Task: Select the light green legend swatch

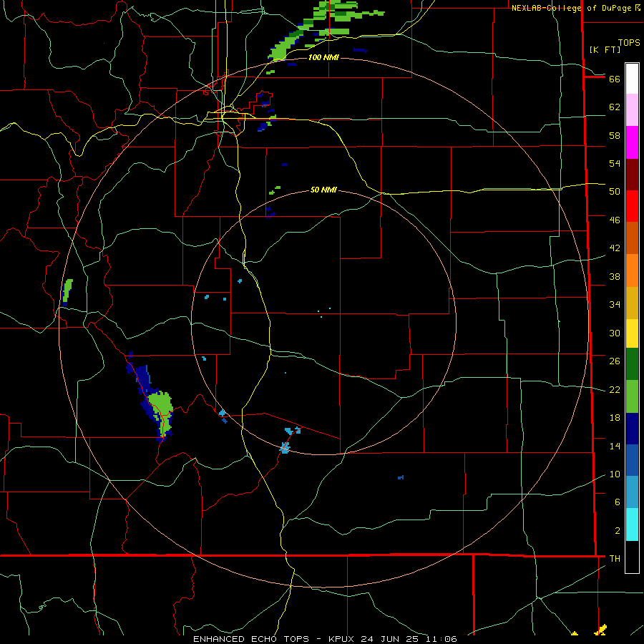Action: [632, 396]
